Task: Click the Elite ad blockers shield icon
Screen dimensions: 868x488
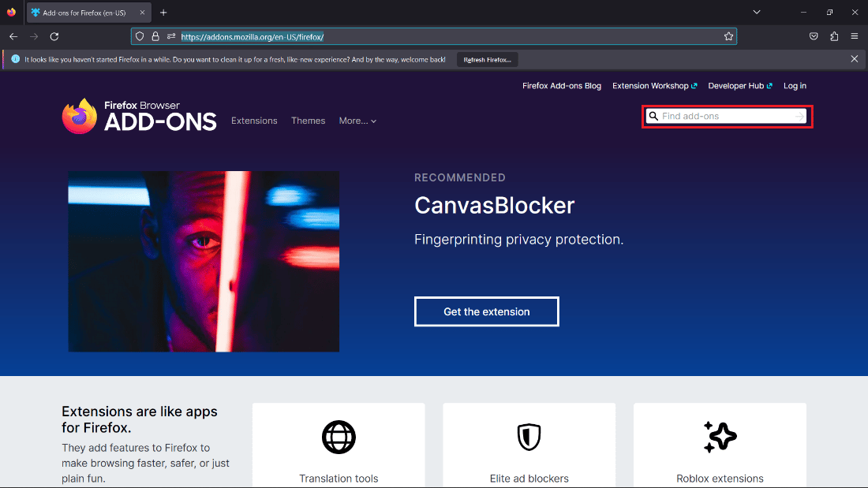Action: tap(529, 438)
